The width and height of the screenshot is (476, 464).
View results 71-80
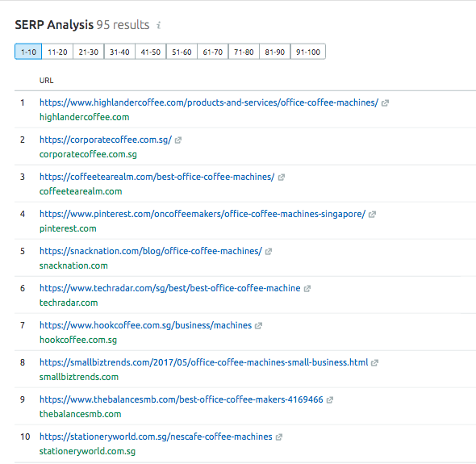click(244, 52)
